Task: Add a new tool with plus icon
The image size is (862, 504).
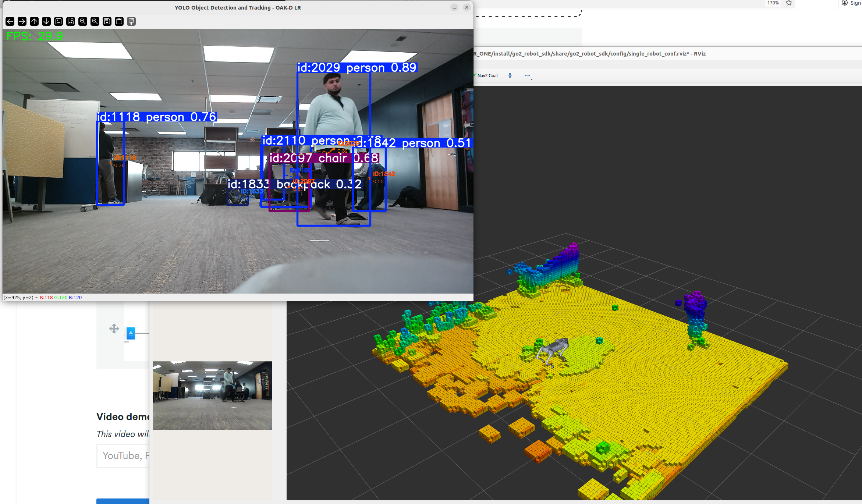Action: coord(510,75)
